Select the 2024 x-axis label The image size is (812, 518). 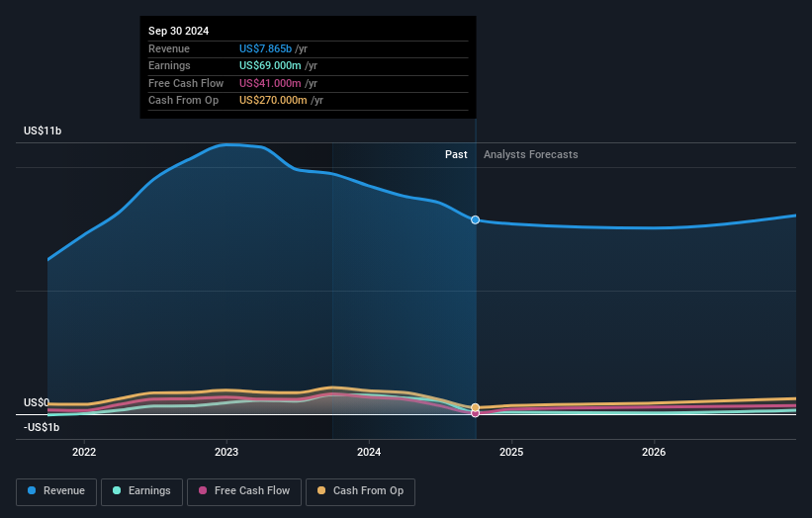(369, 452)
